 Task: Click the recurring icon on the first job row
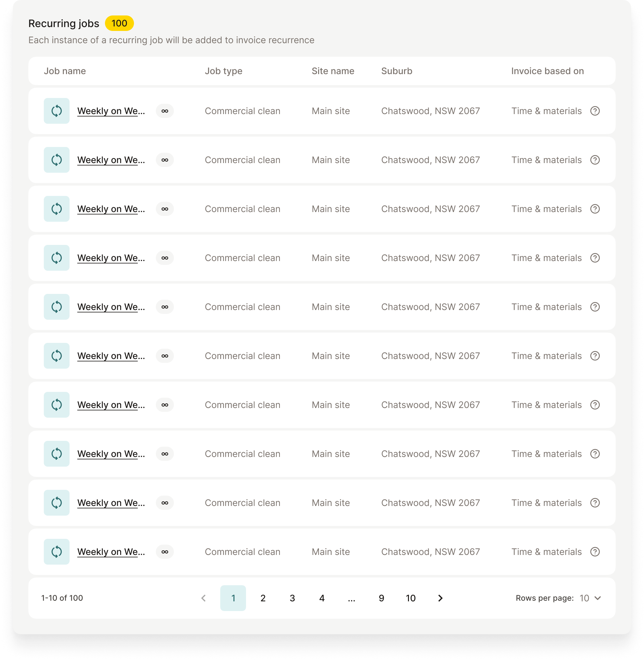(x=56, y=111)
